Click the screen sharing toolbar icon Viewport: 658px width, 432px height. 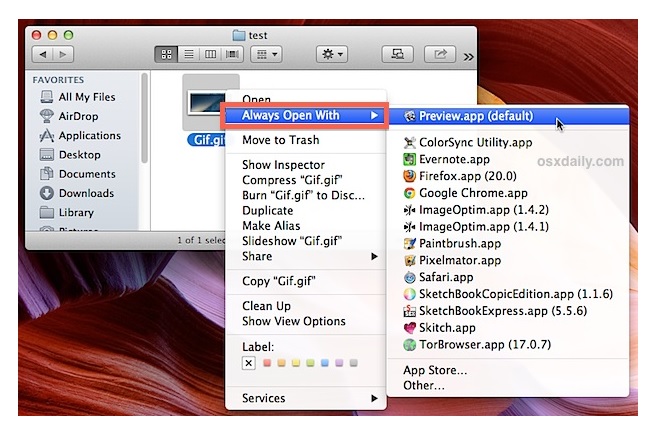coord(397,54)
